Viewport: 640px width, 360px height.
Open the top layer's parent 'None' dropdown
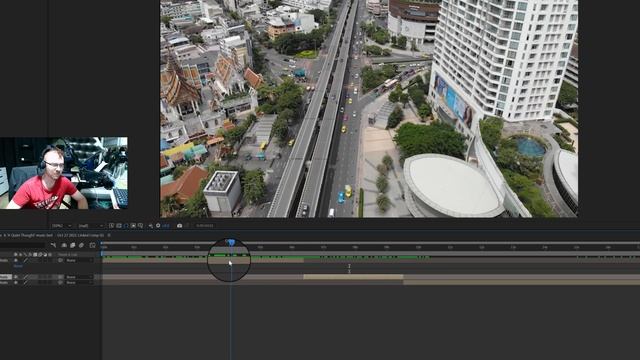click(x=80, y=260)
